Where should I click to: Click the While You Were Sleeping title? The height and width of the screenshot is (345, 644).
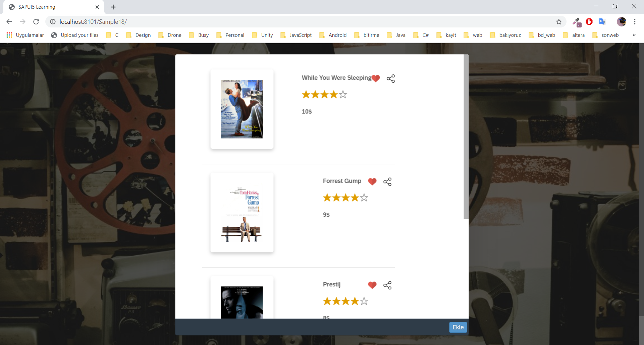tap(336, 78)
